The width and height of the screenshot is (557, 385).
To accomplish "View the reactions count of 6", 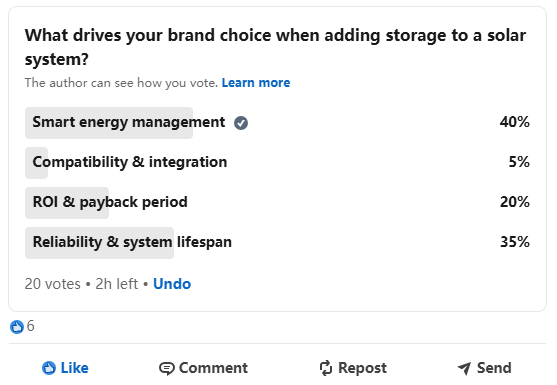I will tap(31, 326).
